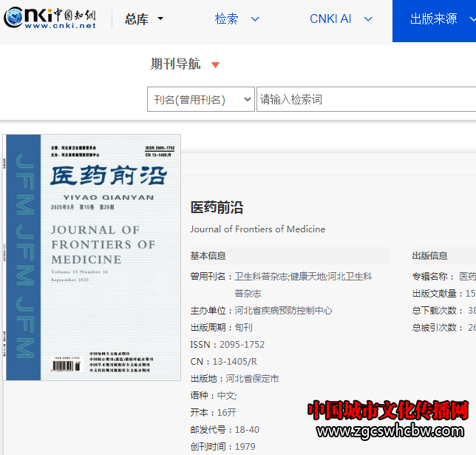476x455 pixels.
Task: Click the chevron arrow beside CNKI AI
Action: (367, 19)
